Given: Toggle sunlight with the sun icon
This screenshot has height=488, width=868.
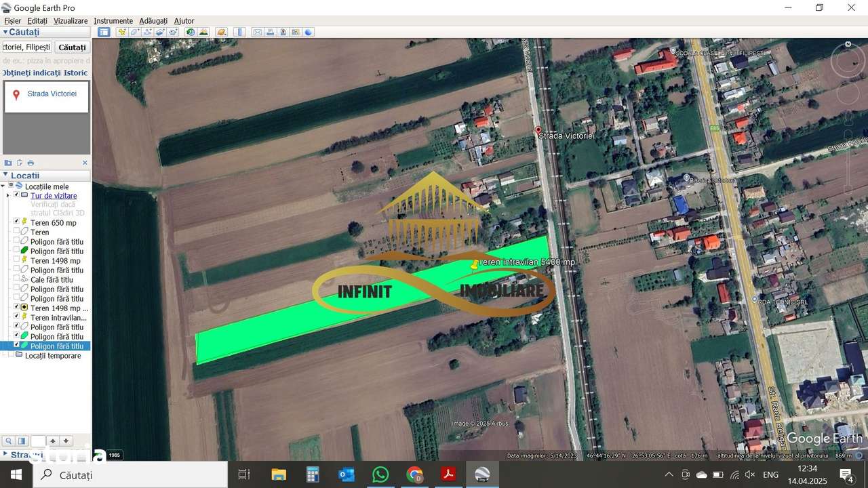Looking at the screenshot, I should (203, 31).
